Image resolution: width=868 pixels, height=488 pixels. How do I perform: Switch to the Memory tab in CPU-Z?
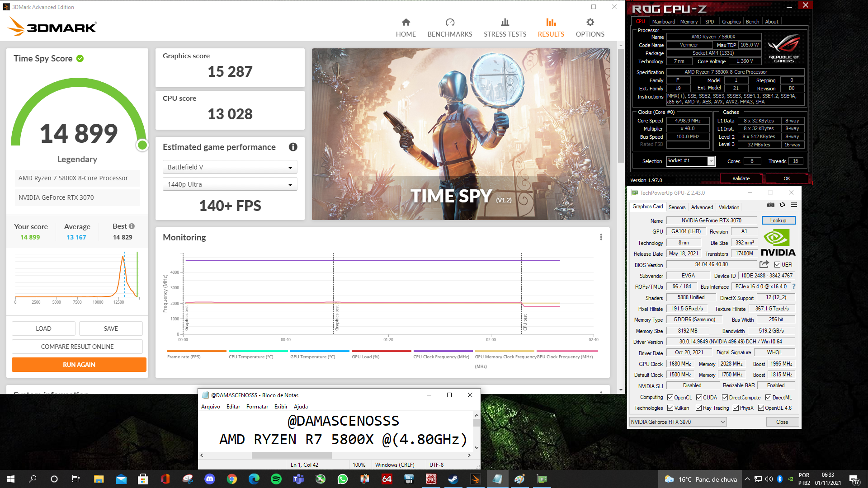[x=689, y=22]
